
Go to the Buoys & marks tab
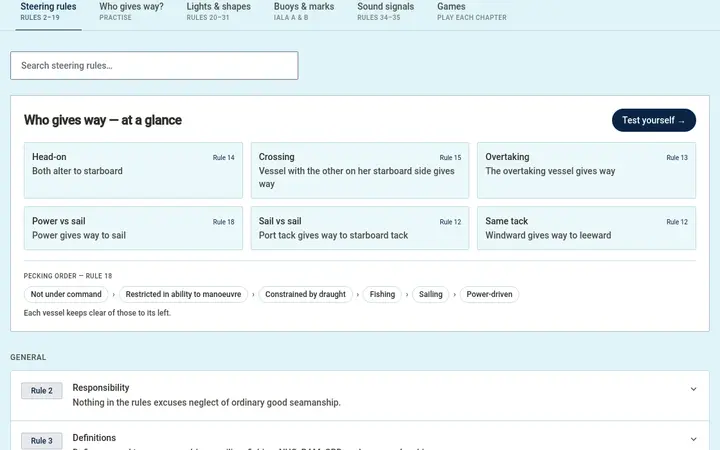[x=304, y=11]
